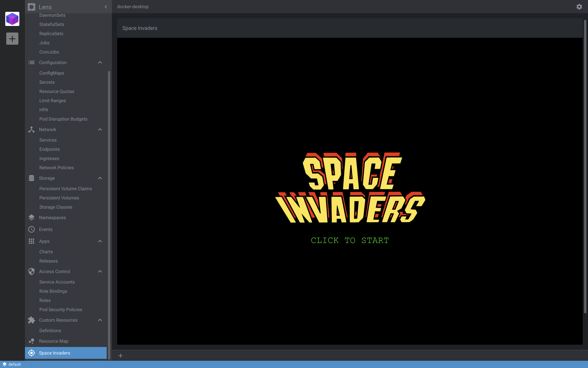Open the Events label in the sidebar

[x=46, y=230]
